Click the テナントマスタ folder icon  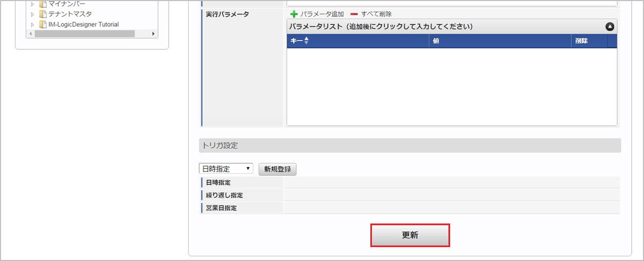tap(43, 14)
